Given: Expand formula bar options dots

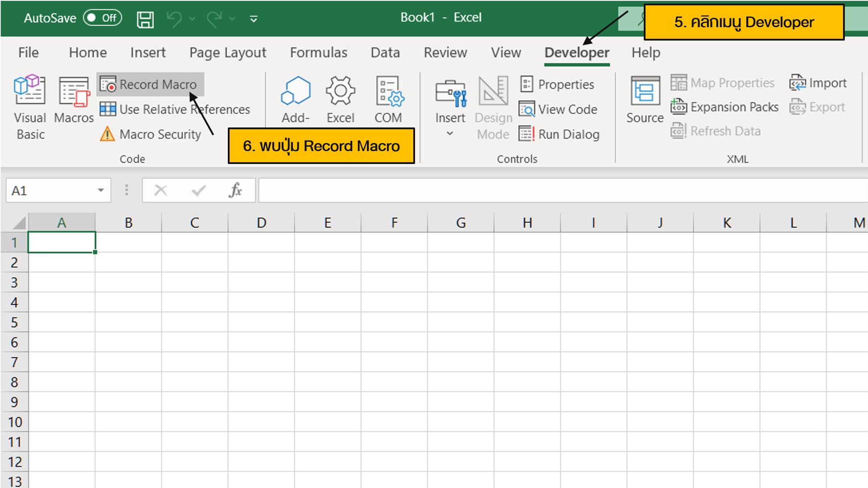Looking at the screenshot, I should [127, 190].
